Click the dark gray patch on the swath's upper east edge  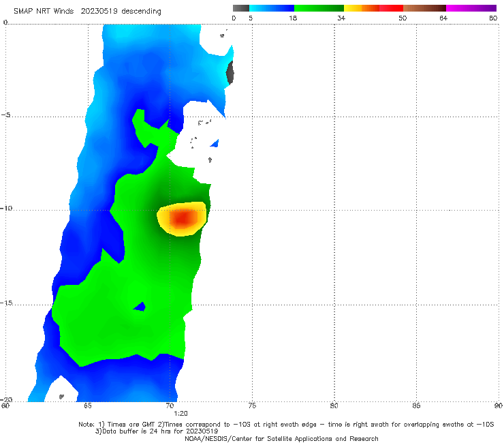click(230, 73)
